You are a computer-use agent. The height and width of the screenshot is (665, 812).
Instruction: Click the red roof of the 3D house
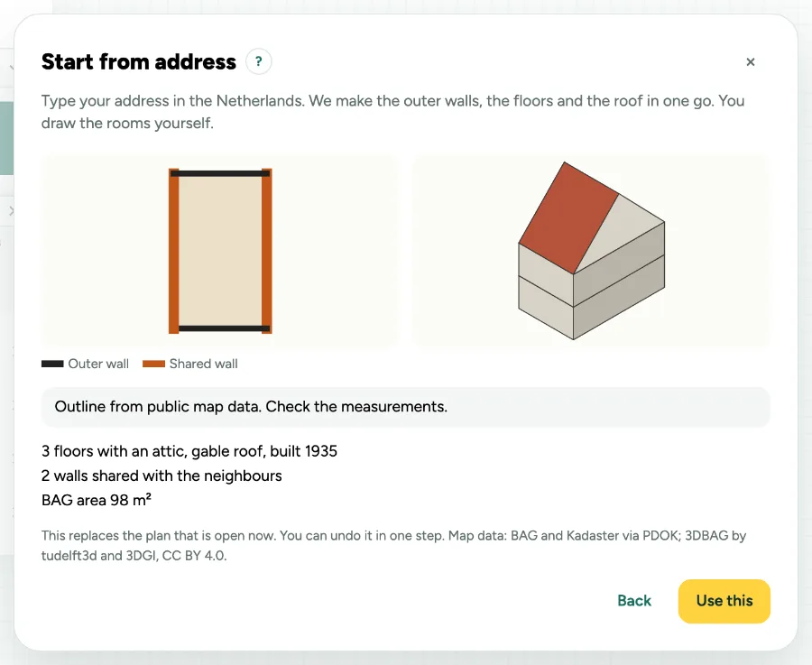[568, 217]
